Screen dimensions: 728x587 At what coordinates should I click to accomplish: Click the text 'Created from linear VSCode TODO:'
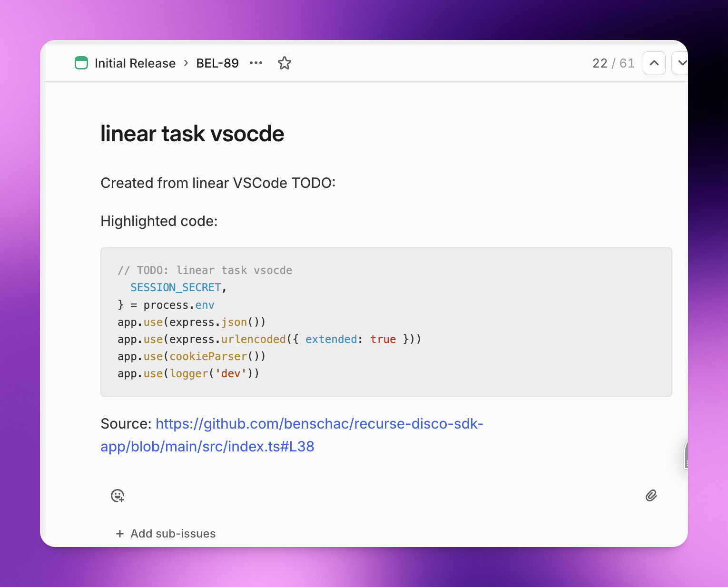pyautogui.click(x=218, y=183)
